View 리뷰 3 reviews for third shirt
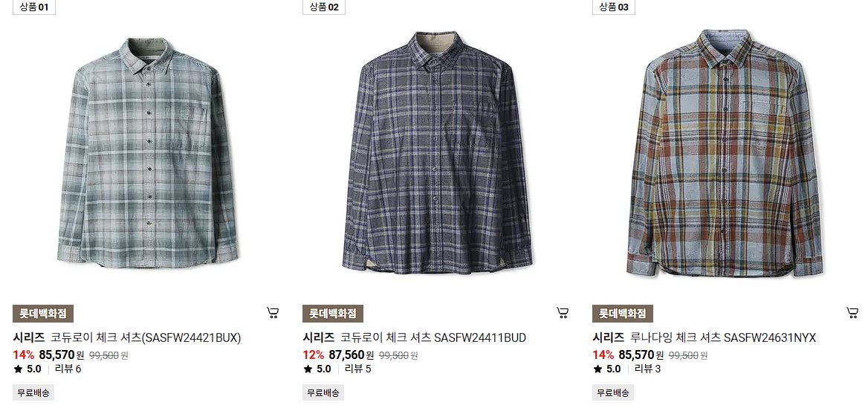This screenshot has width=868, height=414. (x=648, y=369)
